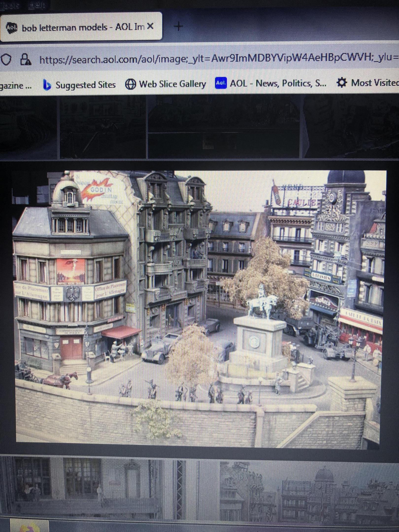The image size is (399, 532).
Task: Open the Web Slice Gallery bookmark
Action: tap(166, 84)
